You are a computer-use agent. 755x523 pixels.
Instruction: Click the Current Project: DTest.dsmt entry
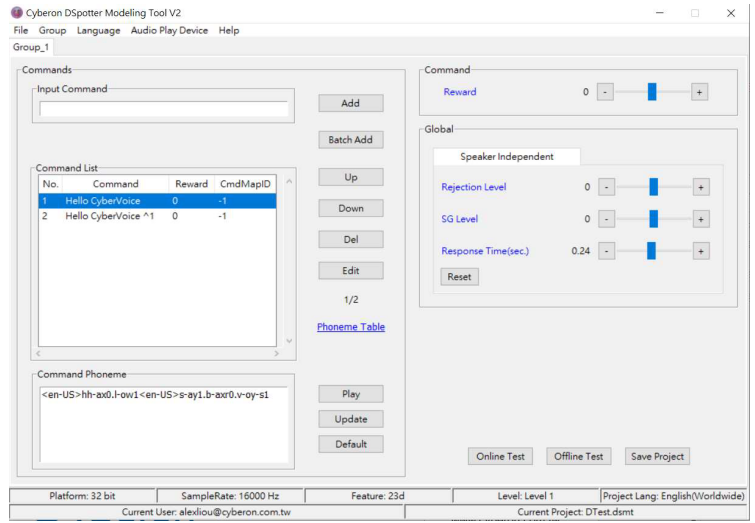click(576, 511)
